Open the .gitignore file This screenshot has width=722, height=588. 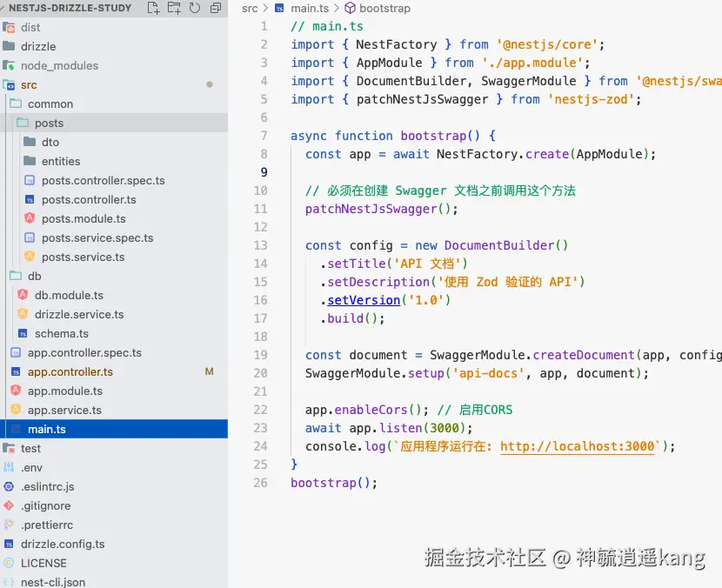(114, 505)
